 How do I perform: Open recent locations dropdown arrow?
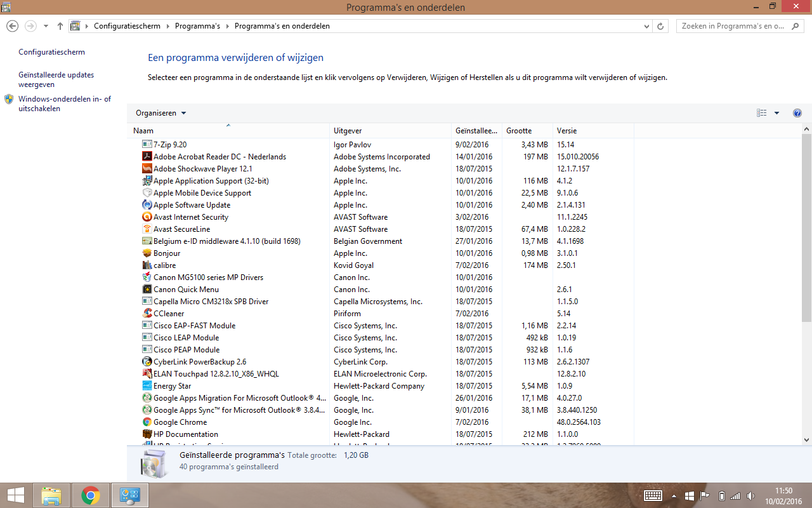46,26
